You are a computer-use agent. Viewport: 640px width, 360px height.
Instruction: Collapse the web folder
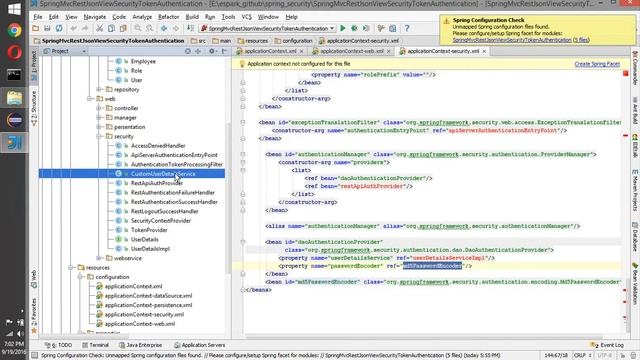tap(89, 99)
